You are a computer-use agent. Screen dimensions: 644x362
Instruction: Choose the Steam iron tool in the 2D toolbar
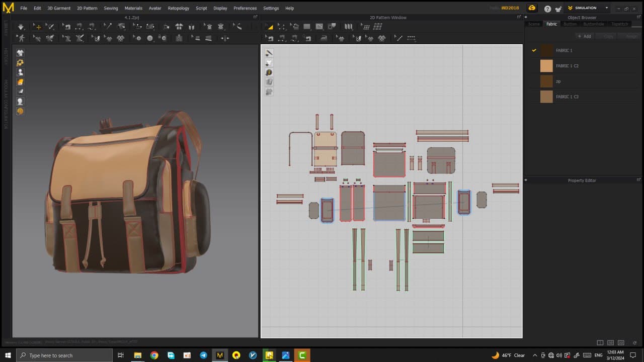(x=325, y=38)
